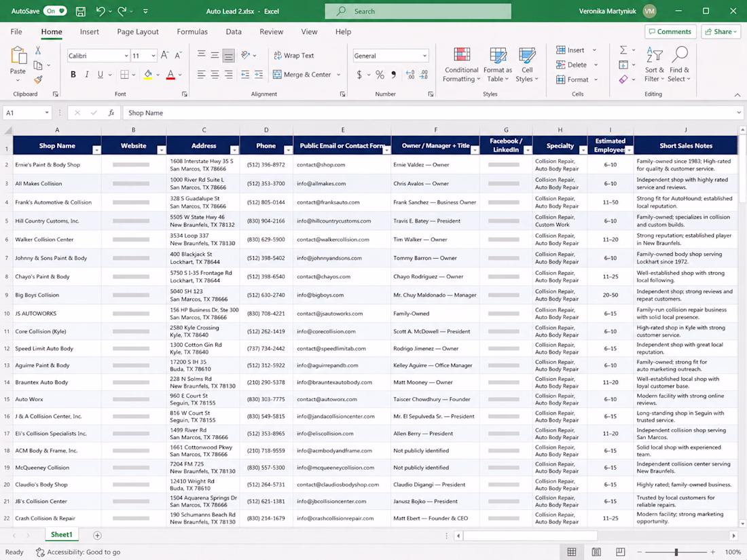
Task: Click the Orientation text angle icon
Action: click(x=245, y=55)
